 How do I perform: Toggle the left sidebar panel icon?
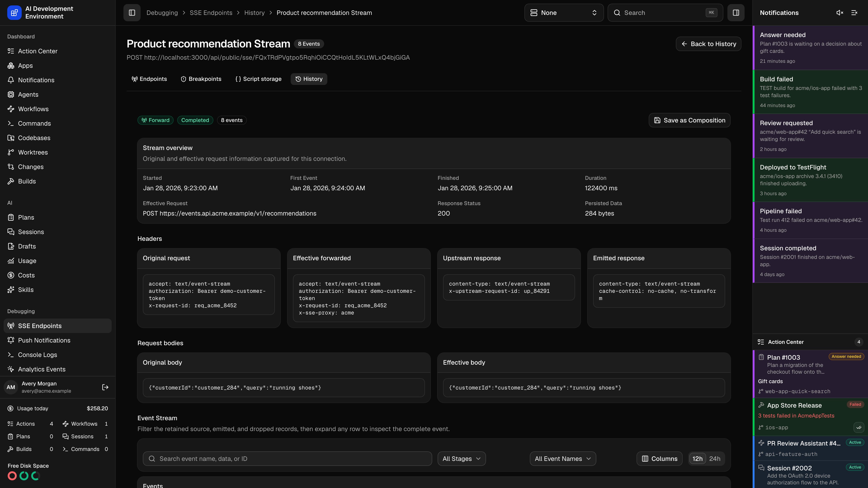pyautogui.click(x=132, y=13)
